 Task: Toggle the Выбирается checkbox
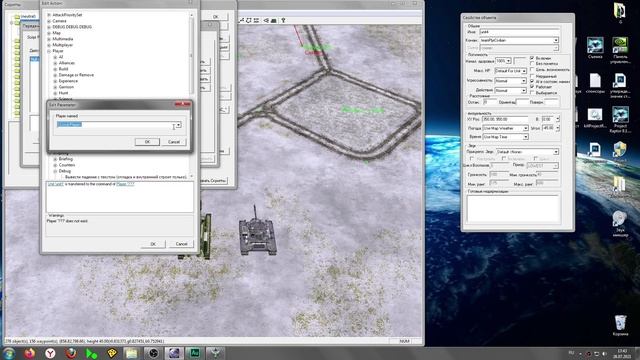coord(532,93)
